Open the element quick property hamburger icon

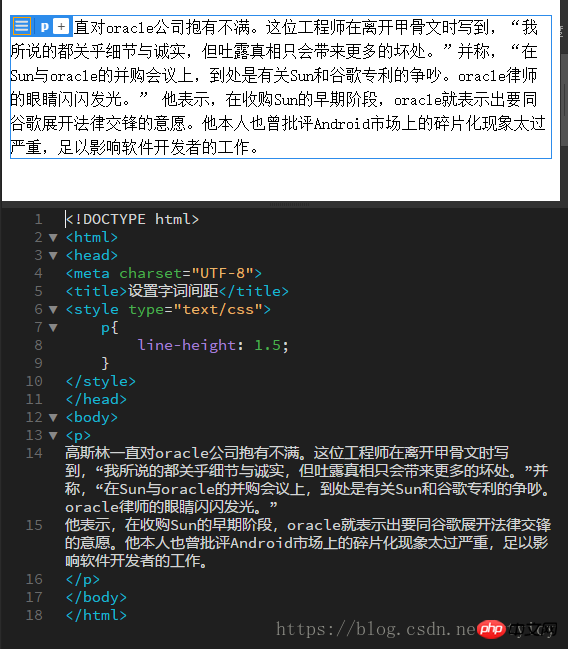tap(22, 26)
